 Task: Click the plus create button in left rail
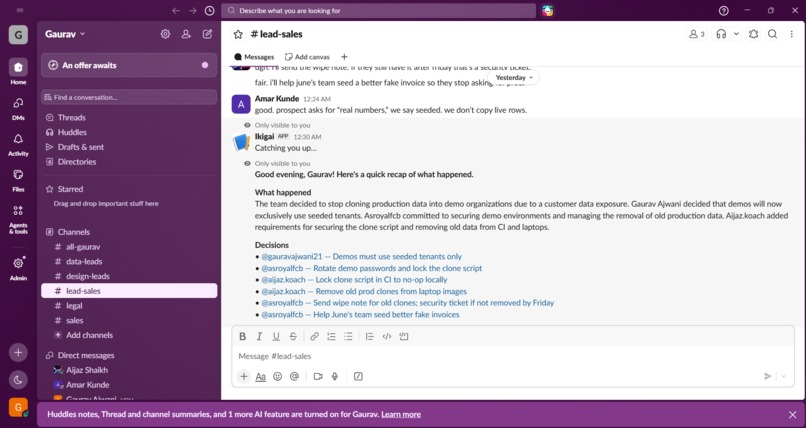pyautogui.click(x=18, y=352)
